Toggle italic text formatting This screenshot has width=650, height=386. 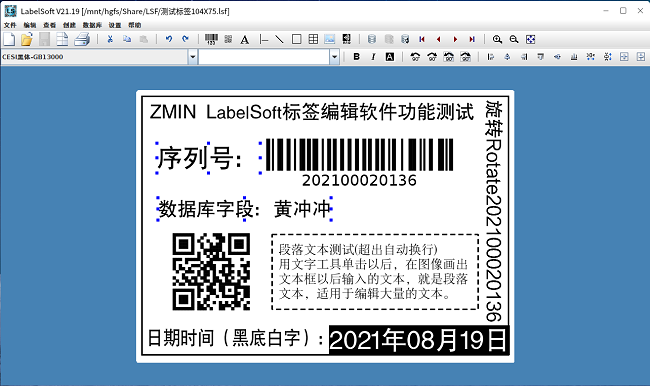click(x=373, y=57)
